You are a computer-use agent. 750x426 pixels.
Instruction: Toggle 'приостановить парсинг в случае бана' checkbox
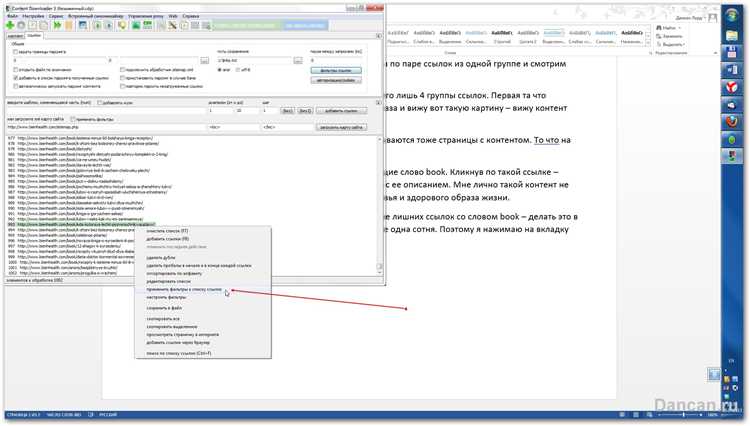(123, 78)
